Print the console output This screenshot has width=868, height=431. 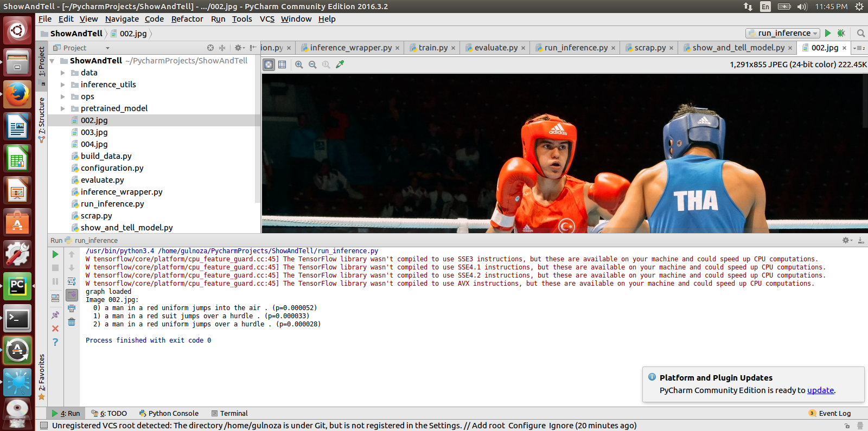(72, 308)
